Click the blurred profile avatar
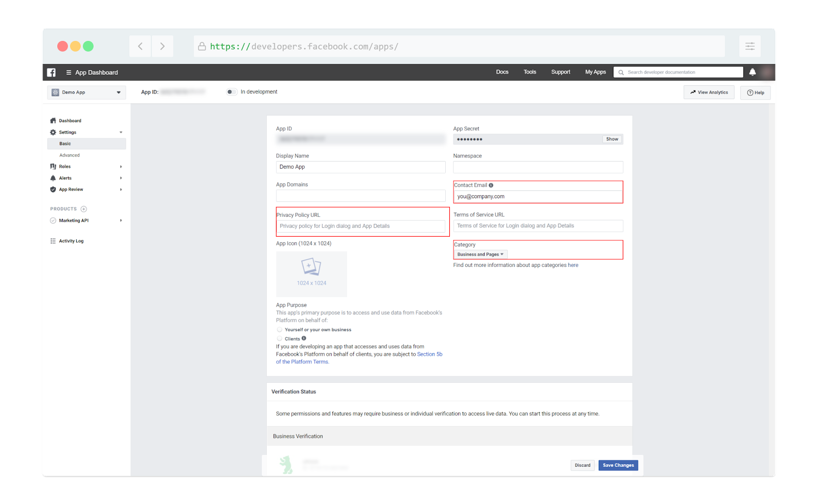The height and width of the screenshot is (504, 818). tap(766, 72)
